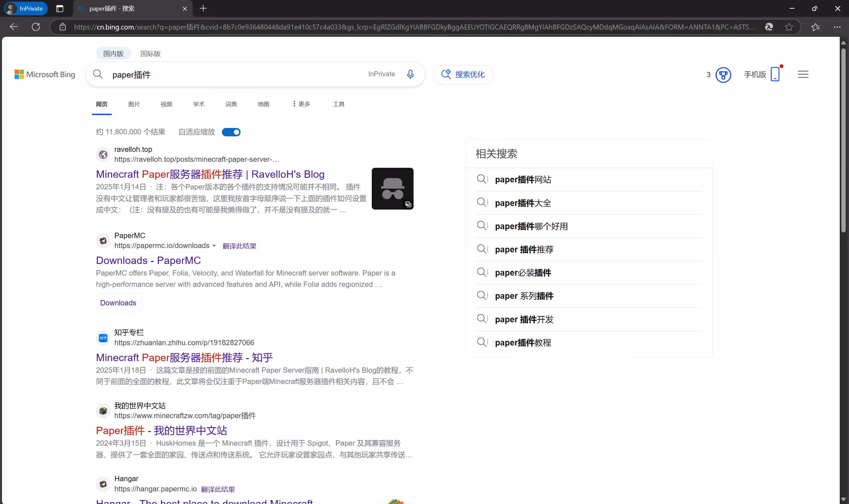Screen dimensions: 849x504
Task: Open the hamburger settings menu
Action: 803,74
